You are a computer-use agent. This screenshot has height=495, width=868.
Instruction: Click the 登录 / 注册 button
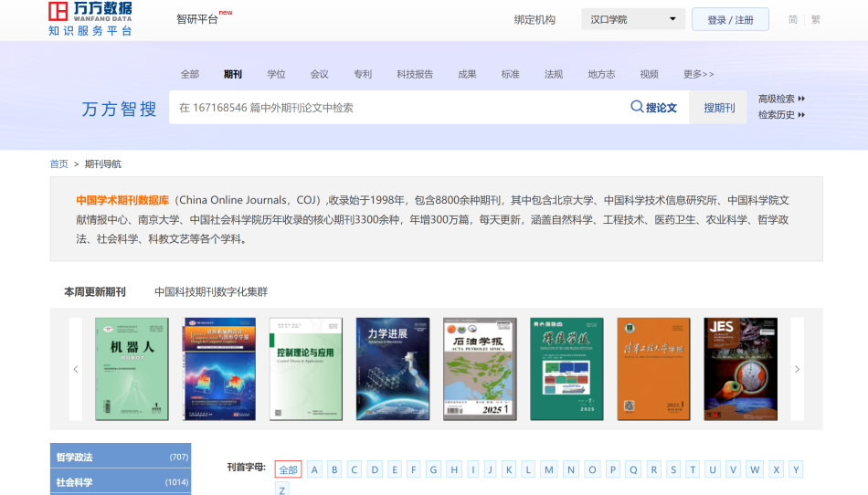730,19
